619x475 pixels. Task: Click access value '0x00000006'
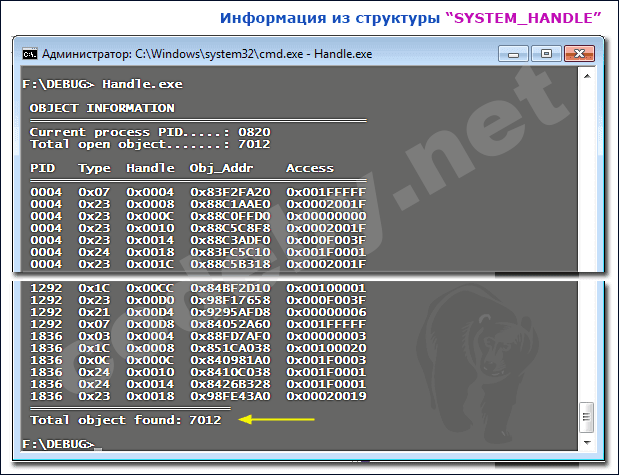click(x=326, y=312)
